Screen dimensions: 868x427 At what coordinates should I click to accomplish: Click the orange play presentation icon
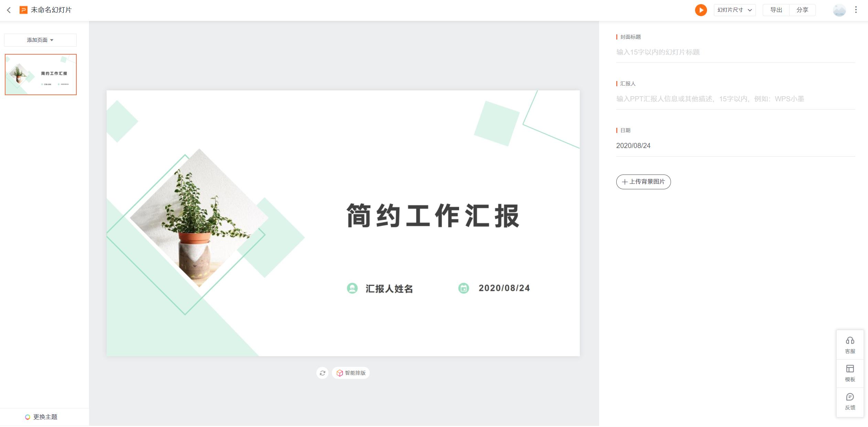click(701, 10)
